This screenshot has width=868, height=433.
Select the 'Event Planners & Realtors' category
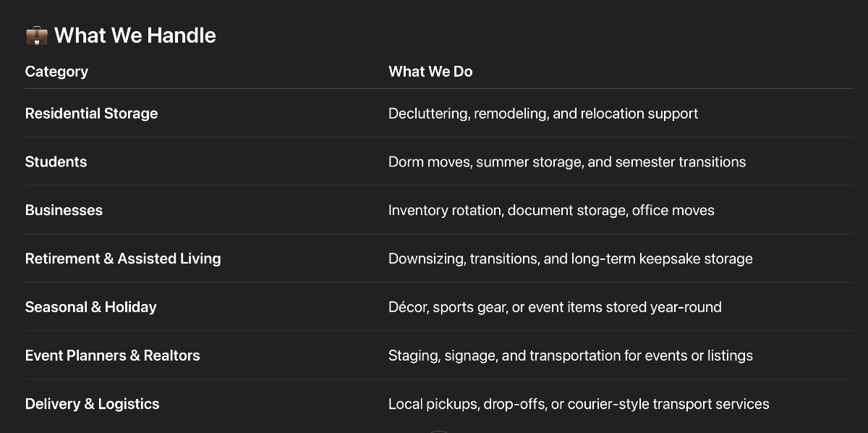pyautogui.click(x=112, y=356)
